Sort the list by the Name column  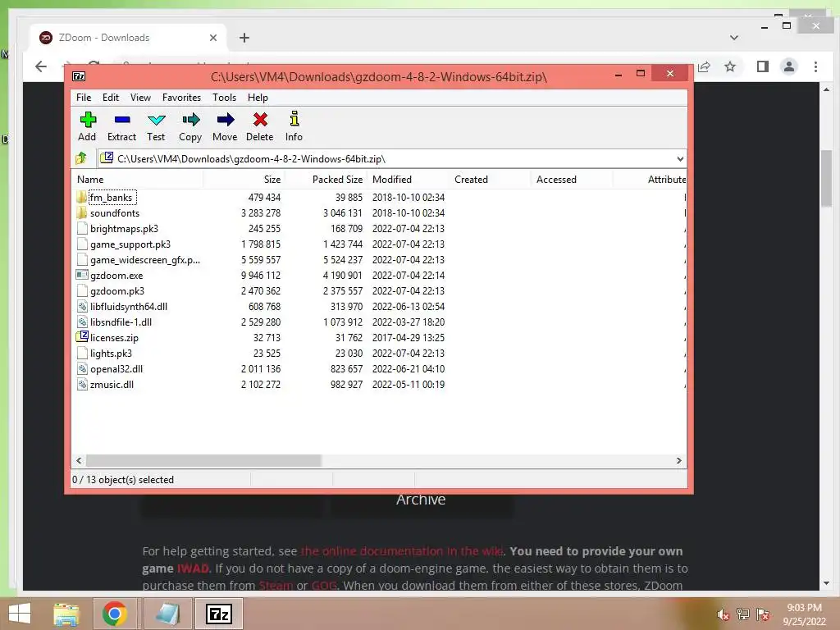tap(137, 180)
